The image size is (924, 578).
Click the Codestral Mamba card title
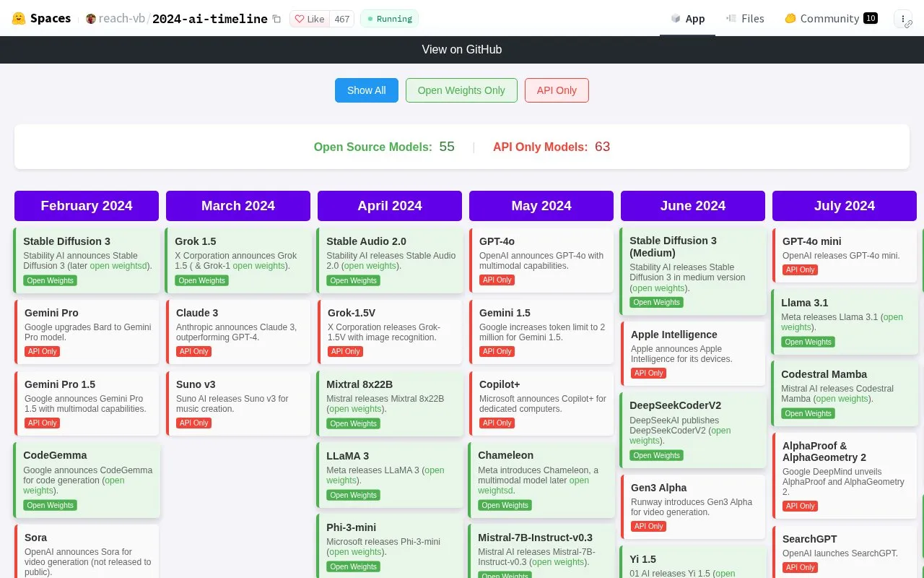pos(824,374)
